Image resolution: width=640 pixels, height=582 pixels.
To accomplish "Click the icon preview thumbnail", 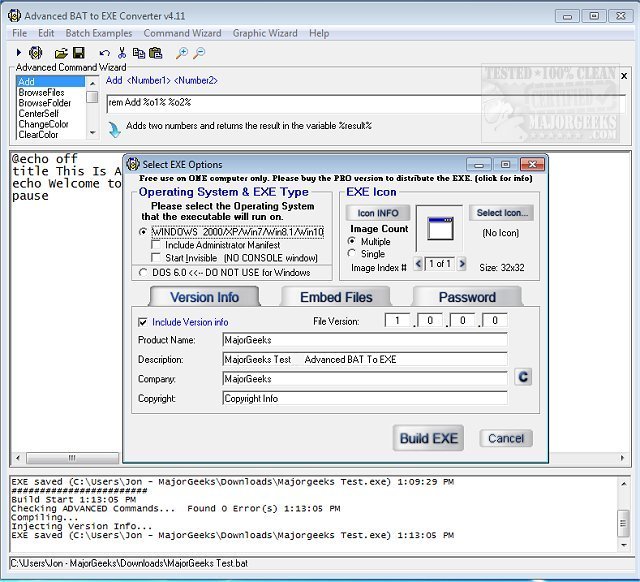I will click(x=440, y=229).
